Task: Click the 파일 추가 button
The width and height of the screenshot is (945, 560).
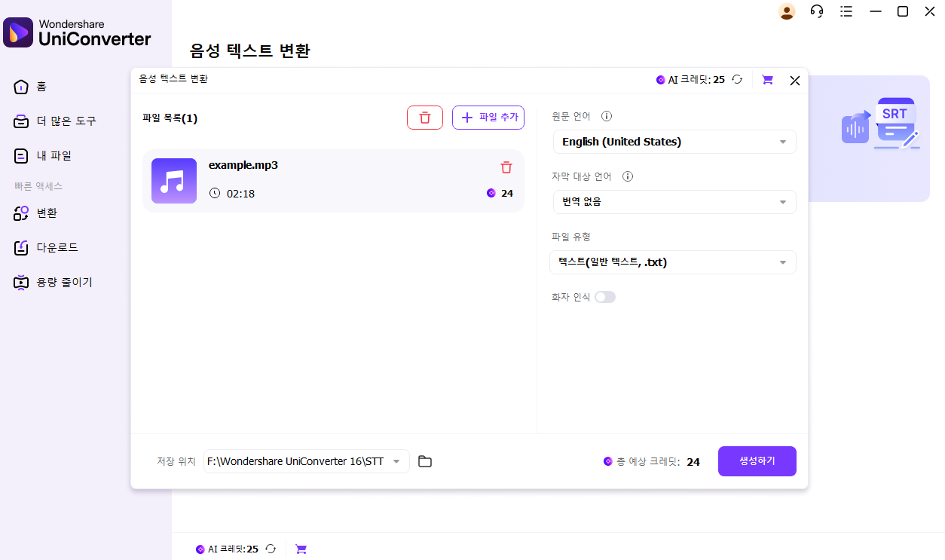Action: pyautogui.click(x=488, y=118)
